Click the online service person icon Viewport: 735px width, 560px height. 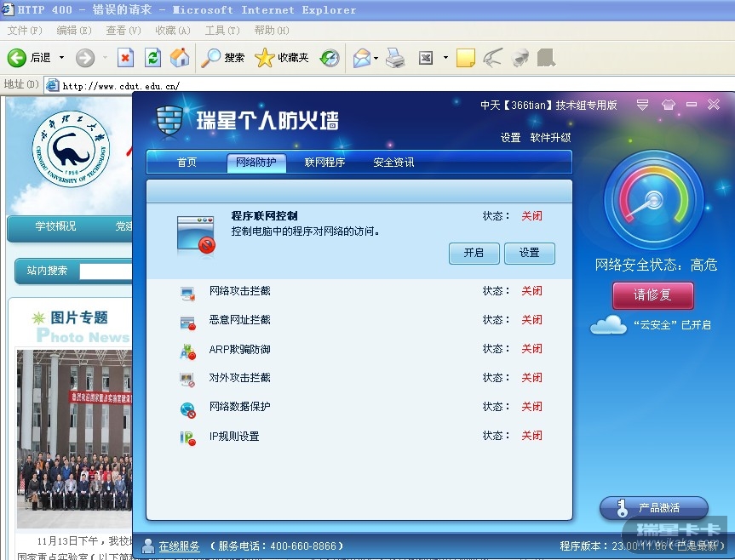click(x=148, y=546)
